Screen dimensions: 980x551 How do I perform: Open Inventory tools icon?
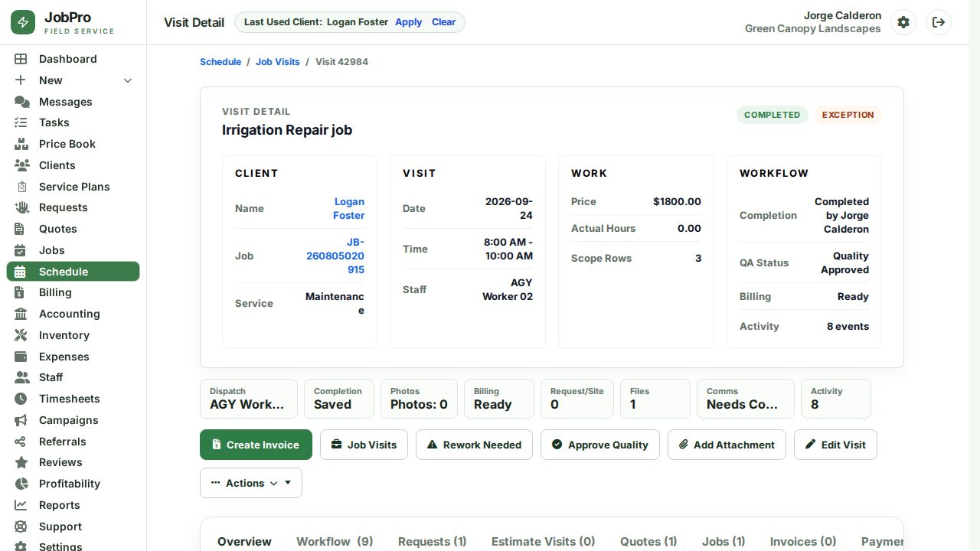pyautogui.click(x=21, y=335)
